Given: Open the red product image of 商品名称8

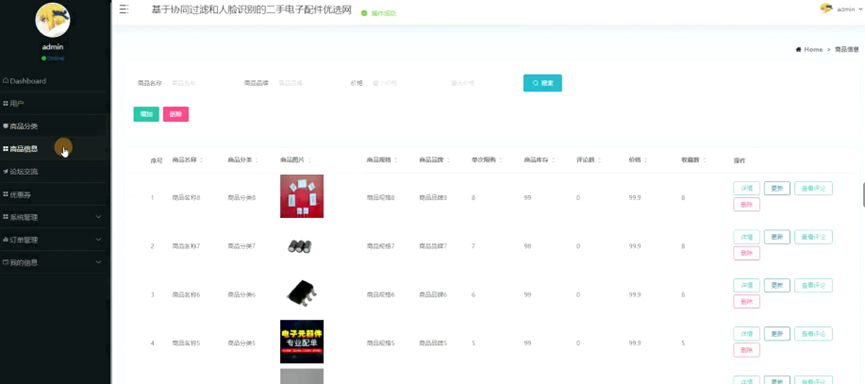Looking at the screenshot, I should [302, 196].
